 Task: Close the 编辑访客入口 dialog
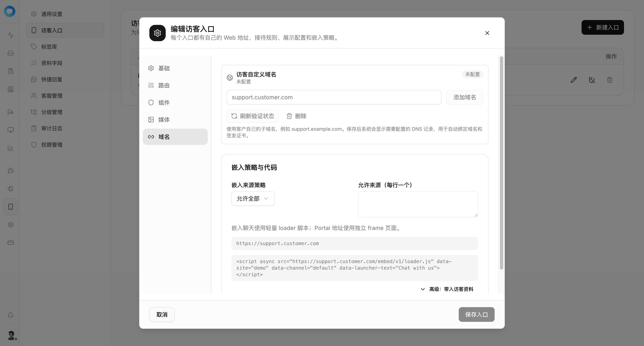coord(487,33)
